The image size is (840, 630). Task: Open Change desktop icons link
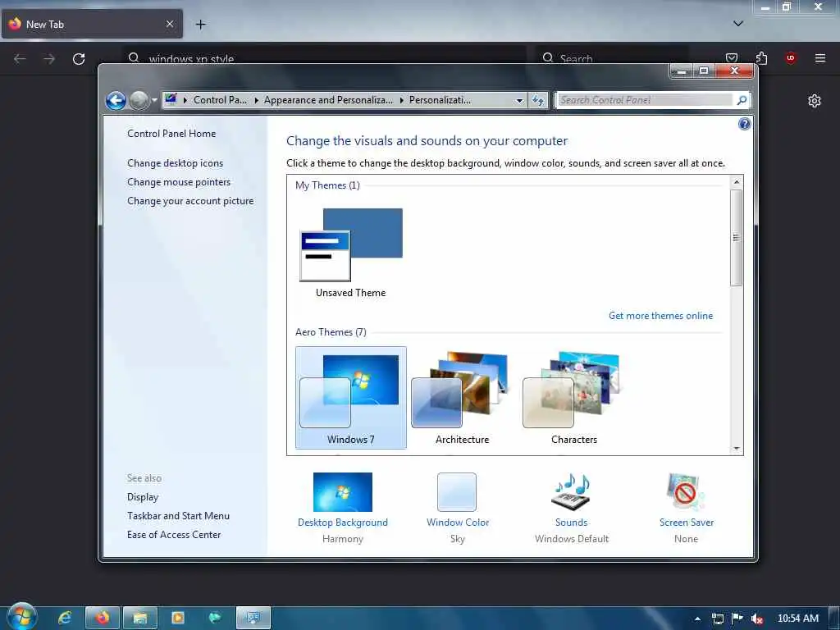(x=176, y=163)
